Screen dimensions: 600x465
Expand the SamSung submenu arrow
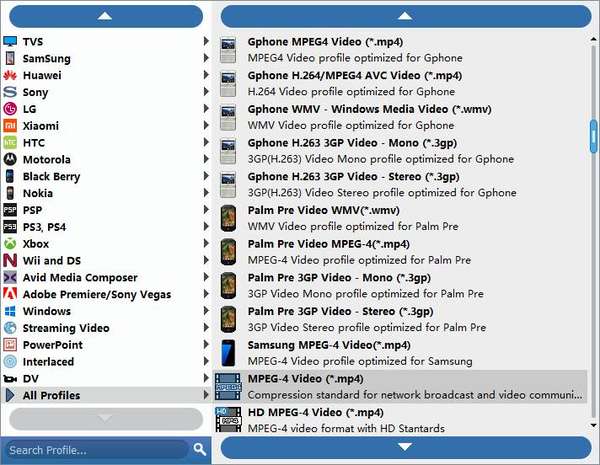[206, 58]
